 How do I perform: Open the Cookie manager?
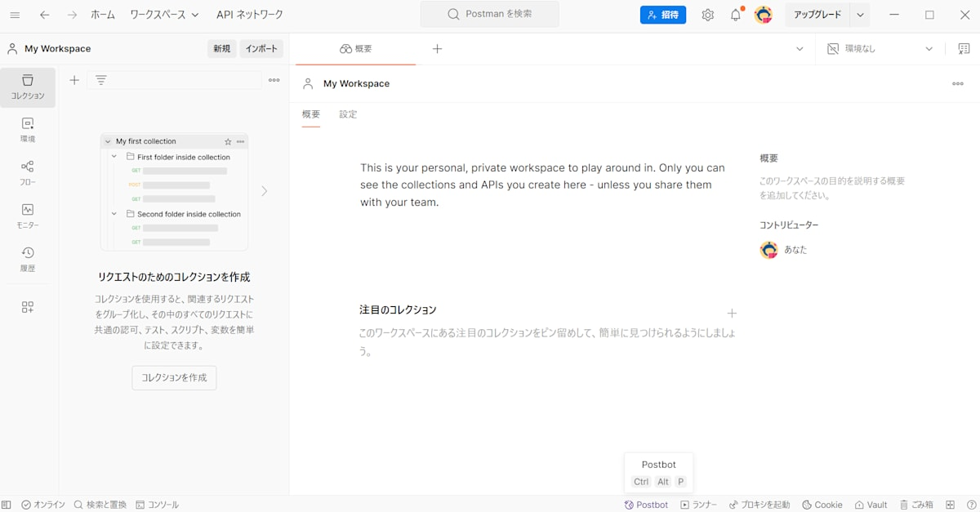[822, 505]
